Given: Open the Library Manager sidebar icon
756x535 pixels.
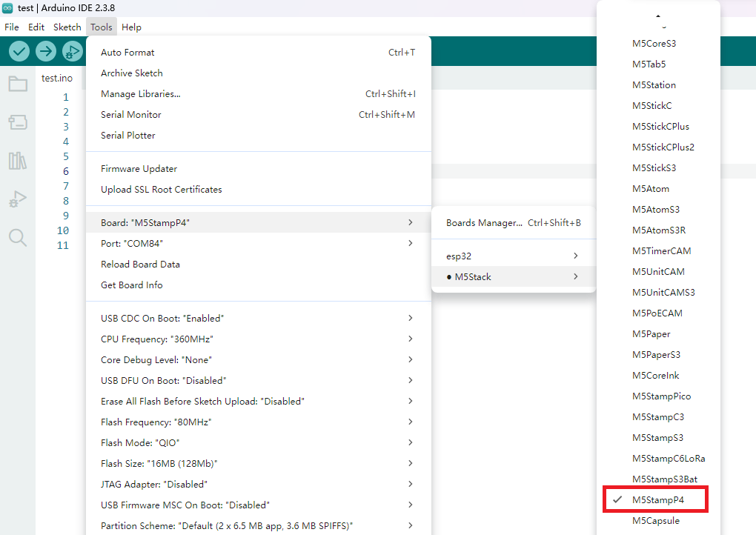Looking at the screenshot, I should point(18,161).
